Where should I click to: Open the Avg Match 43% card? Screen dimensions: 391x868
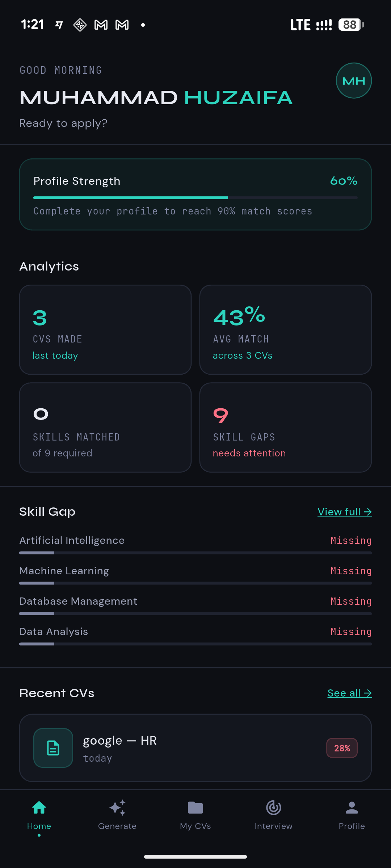tap(286, 329)
